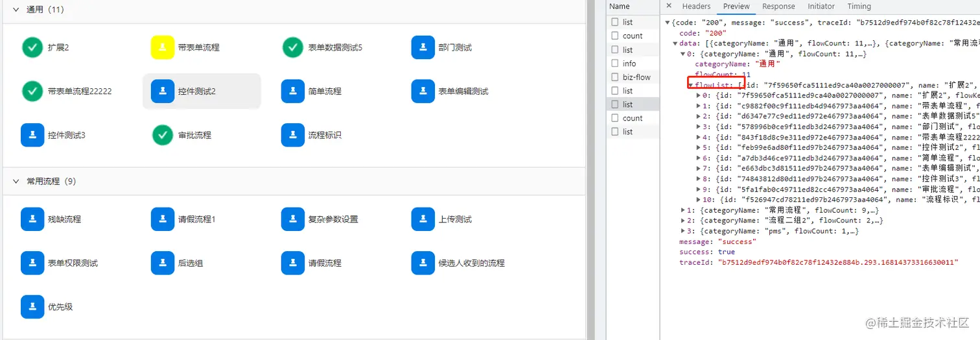The height and width of the screenshot is (340, 980).
Task: Click the green check icon for 表单数据测试5
Action: [293, 47]
